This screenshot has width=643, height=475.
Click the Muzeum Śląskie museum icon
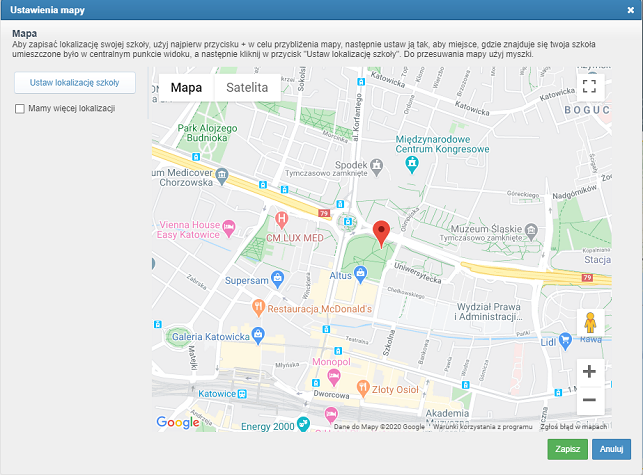[x=531, y=232]
